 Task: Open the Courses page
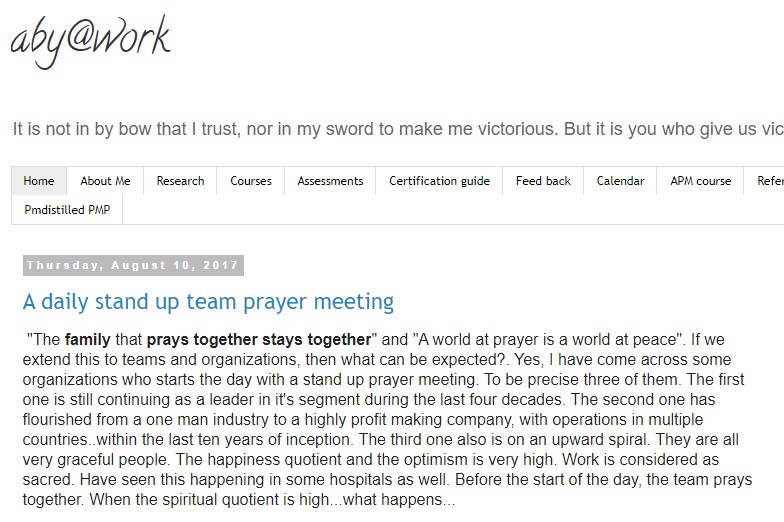click(x=251, y=181)
